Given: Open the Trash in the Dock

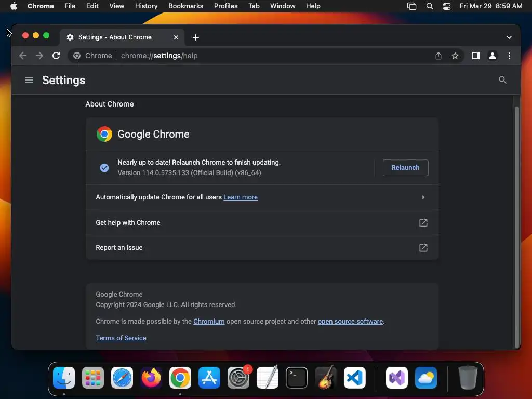Looking at the screenshot, I should coord(468,378).
